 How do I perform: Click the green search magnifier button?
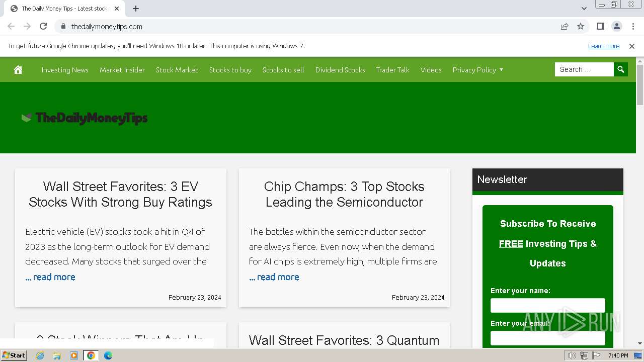(x=621, y=69)
